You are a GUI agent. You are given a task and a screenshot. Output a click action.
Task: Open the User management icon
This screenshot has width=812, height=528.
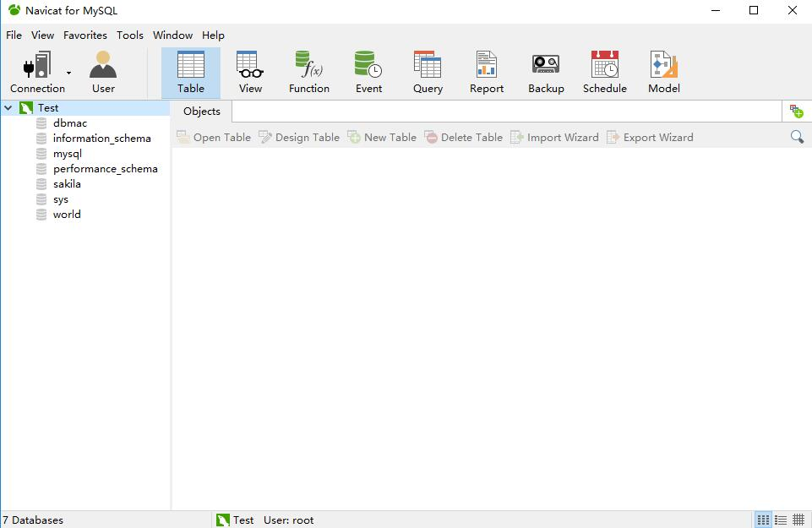pyautogui.click(x=103, y=73)
